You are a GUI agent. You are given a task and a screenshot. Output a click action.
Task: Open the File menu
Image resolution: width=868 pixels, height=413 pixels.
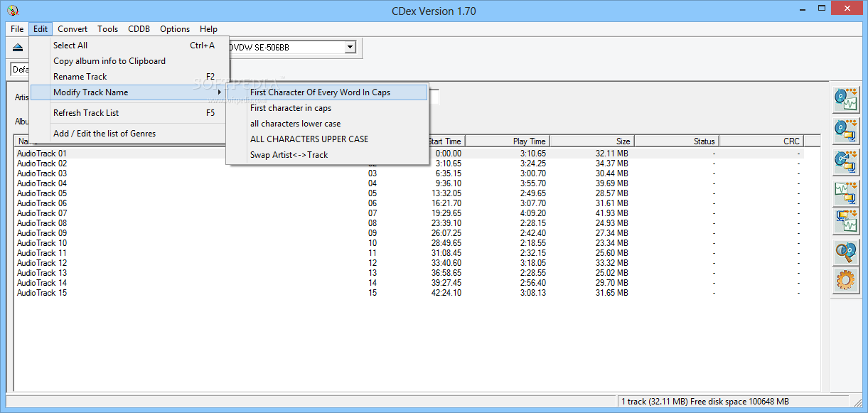17,29
